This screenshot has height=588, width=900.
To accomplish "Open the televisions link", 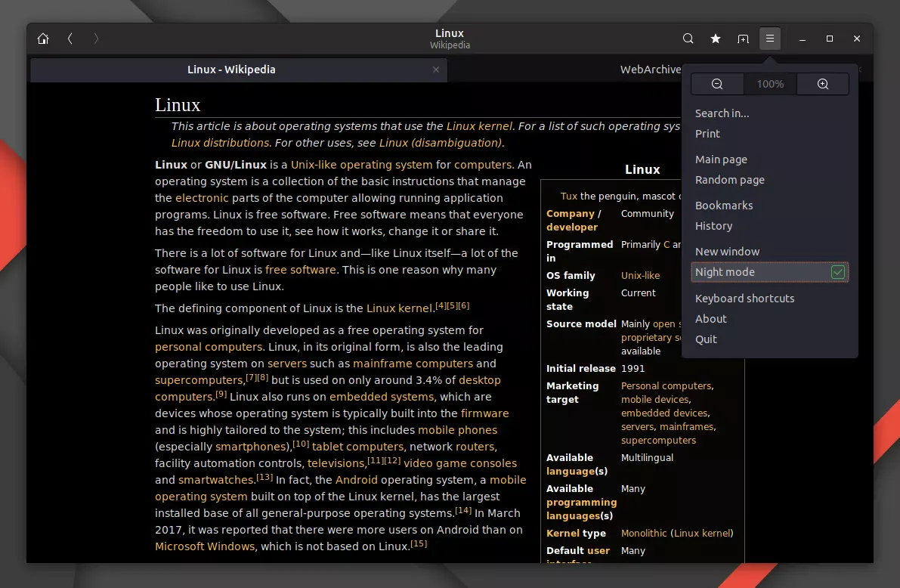I will pyautogui.click(x=336, y=463).
